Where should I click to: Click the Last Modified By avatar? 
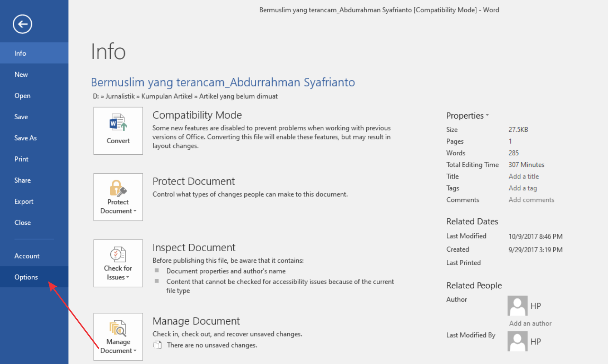[517, 341]
